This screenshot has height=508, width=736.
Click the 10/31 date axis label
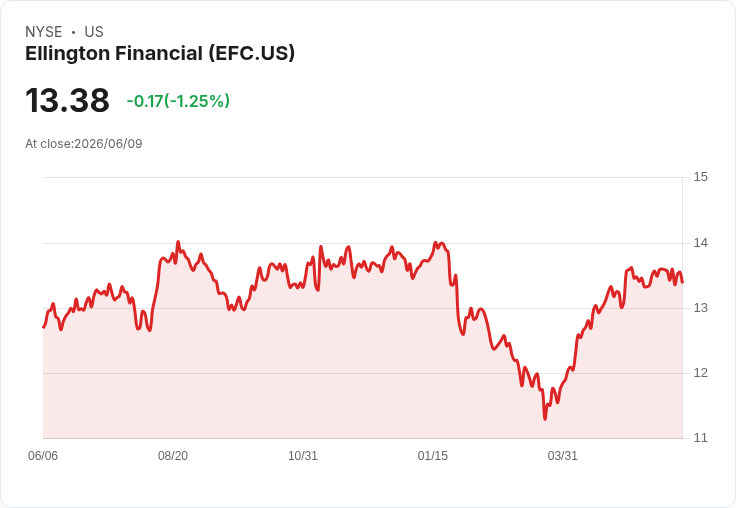pyautogui.click(x=303, y=456)
